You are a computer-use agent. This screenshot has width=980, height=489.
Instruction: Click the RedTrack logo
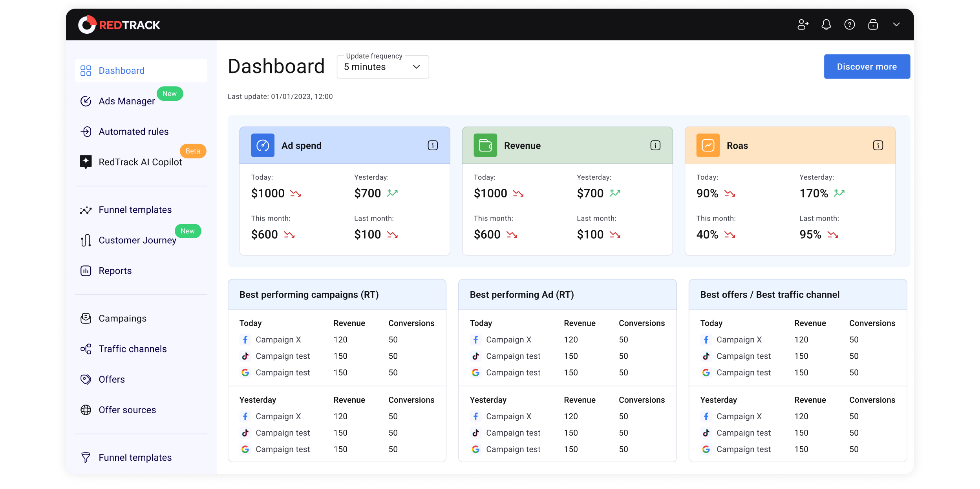pyautogui.click(x=119, y=25)
